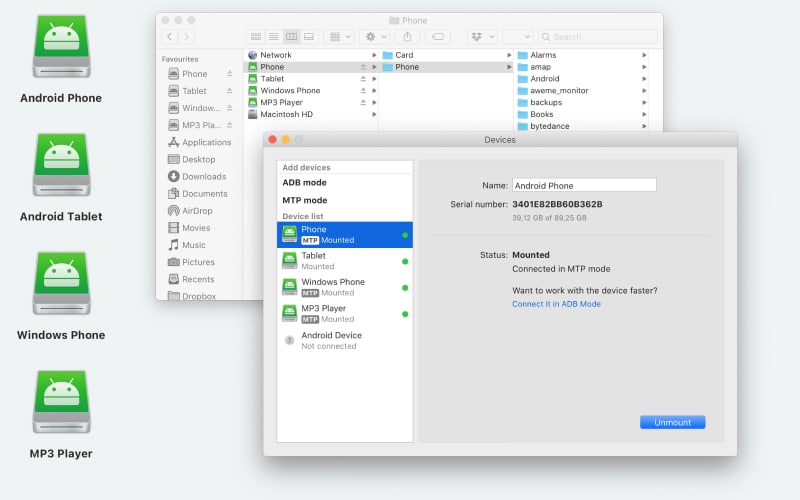The width and height of the screenshot is (800, 500).
Task: Open the amap folder
Action: click(581, 67)
